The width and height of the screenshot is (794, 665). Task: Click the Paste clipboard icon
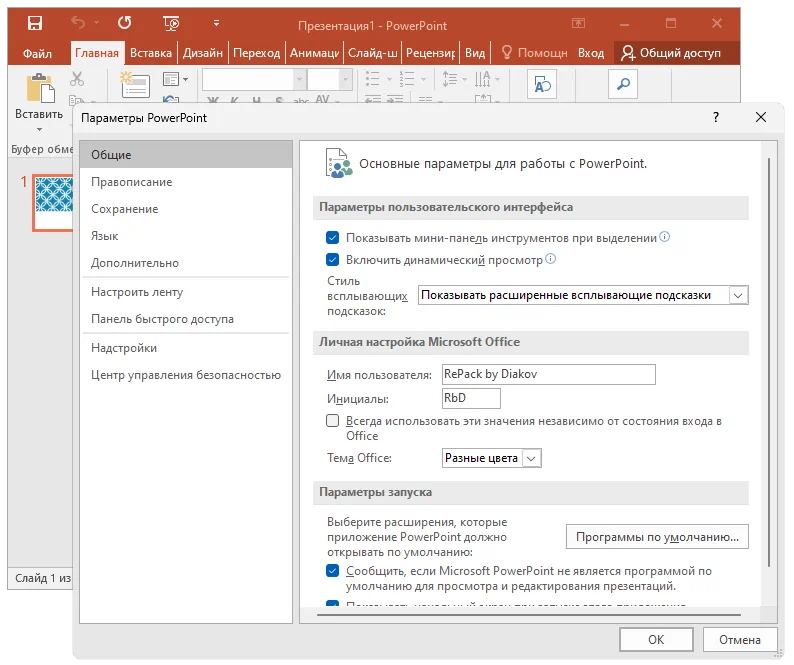pyautogui.click(x=39, y=89)
